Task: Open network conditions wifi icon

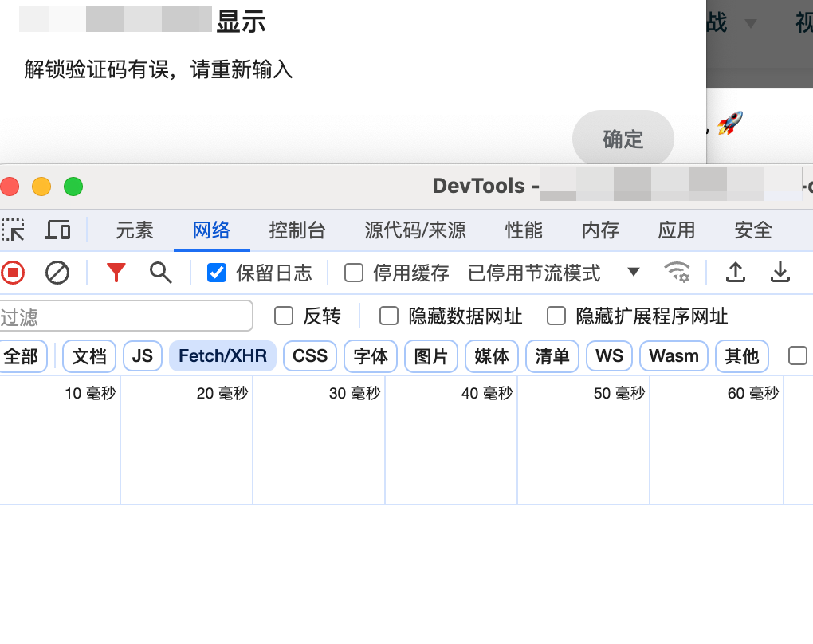Action: [677, 273]
